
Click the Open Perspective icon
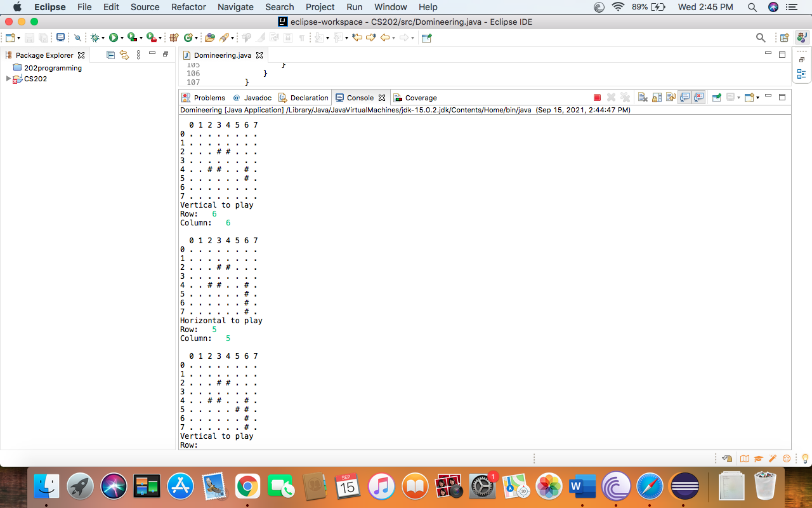[x=785, y=38]
